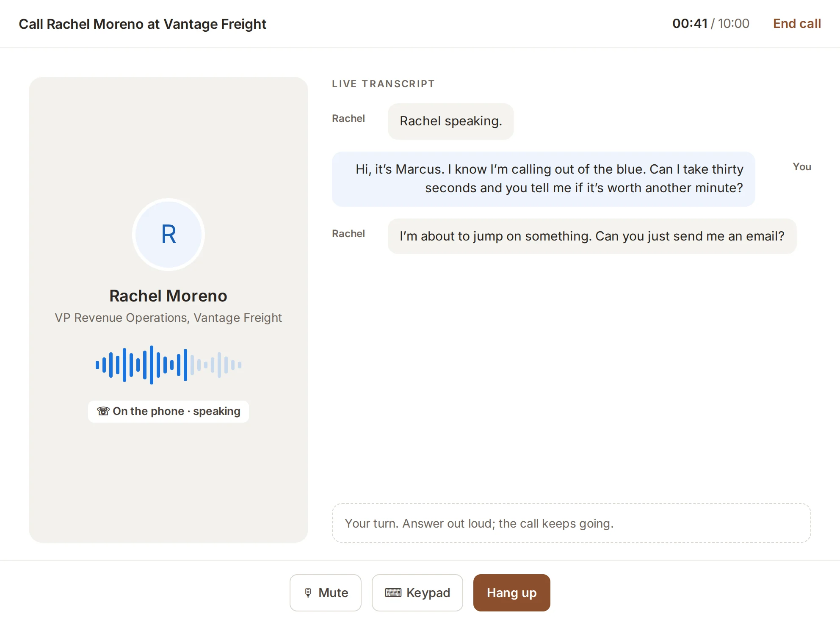Click the keyboard icon on Keypad
Image resolution: width=840 pixels, height=625 pixels.
[x=393, y=592]
